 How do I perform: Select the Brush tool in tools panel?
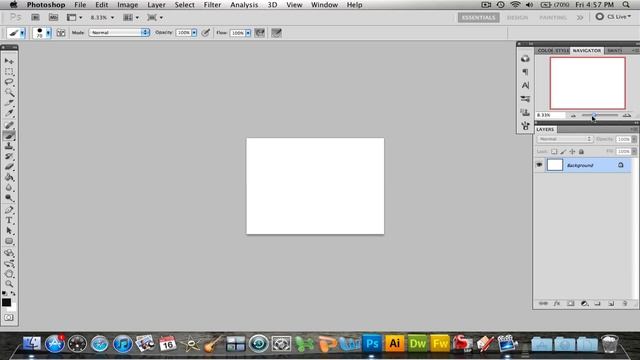click(9, 136)
